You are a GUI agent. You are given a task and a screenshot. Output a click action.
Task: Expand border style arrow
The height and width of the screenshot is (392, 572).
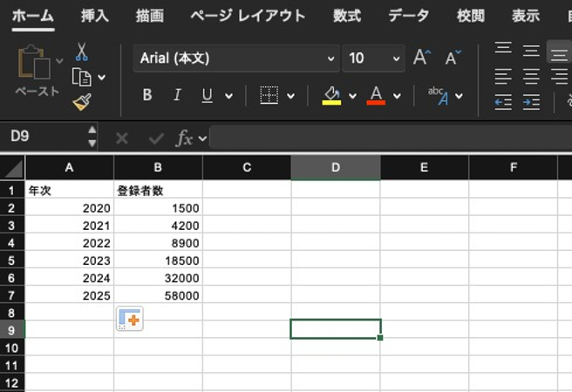tap(290, 96)
